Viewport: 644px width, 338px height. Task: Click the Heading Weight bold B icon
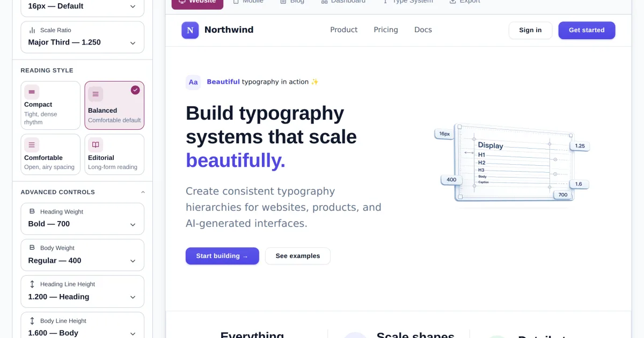32,211
